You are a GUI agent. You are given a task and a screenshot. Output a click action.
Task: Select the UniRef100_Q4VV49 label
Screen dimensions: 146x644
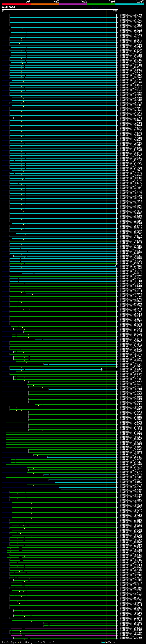(x=131, y=382)
